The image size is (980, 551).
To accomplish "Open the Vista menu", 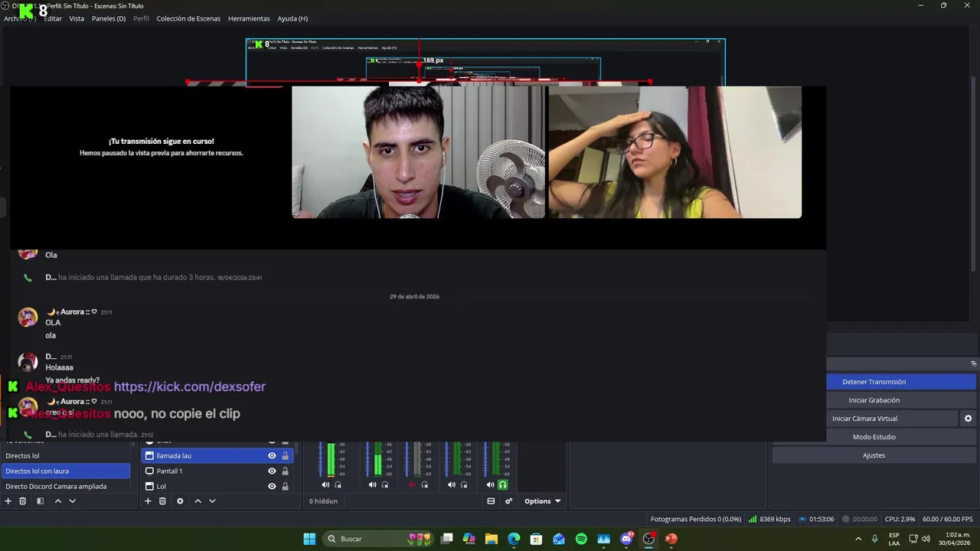I will point(77,18).
